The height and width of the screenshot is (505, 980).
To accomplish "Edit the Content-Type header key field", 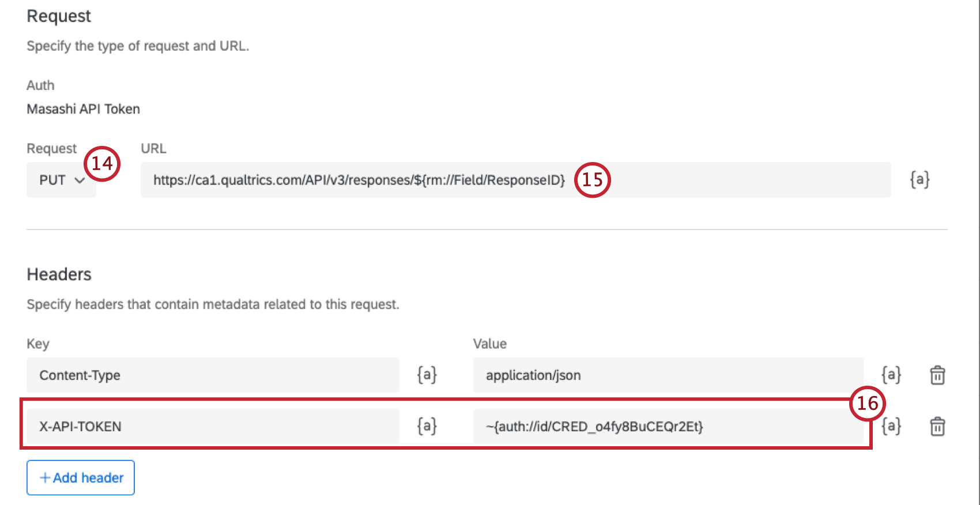I will coord(213,375).
